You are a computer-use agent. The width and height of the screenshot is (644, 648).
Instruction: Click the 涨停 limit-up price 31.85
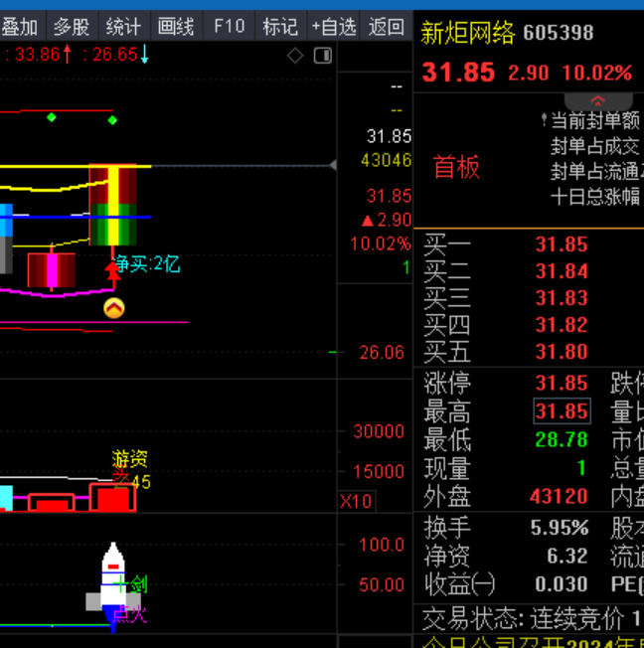(x=562, y=383)
